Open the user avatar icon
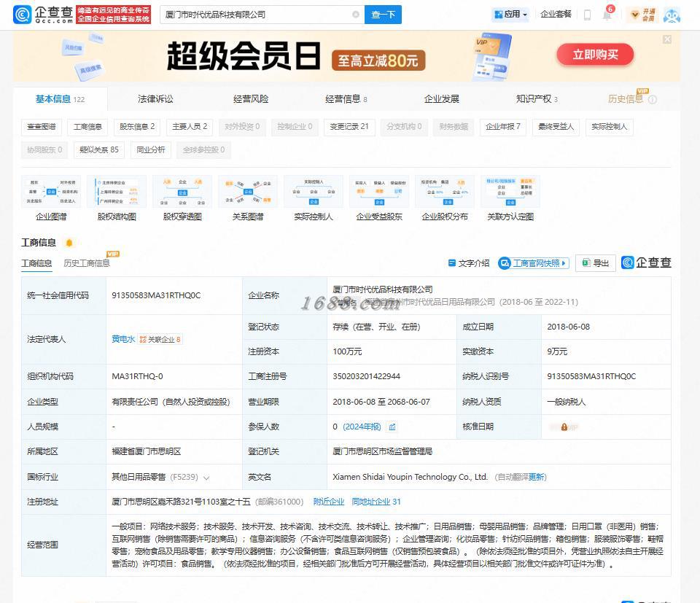 pos(672,15)
